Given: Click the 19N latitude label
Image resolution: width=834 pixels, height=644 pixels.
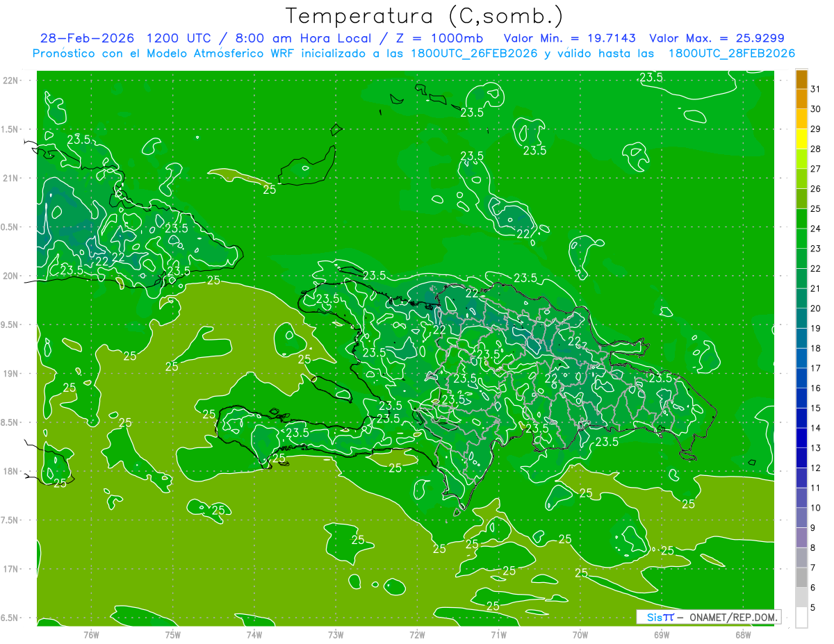Looking at the screenshot, I should pos(12,374).
